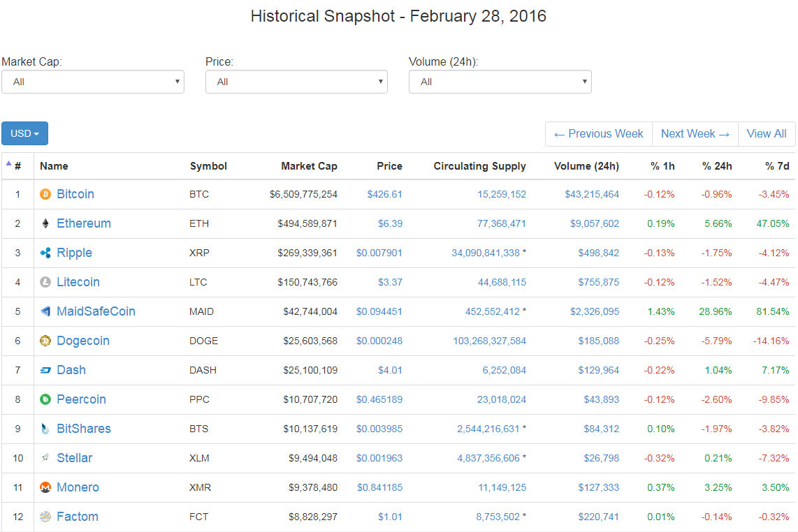Click the Ethereum diamond logo icon

pyautogui.click(x=45, y=224)
